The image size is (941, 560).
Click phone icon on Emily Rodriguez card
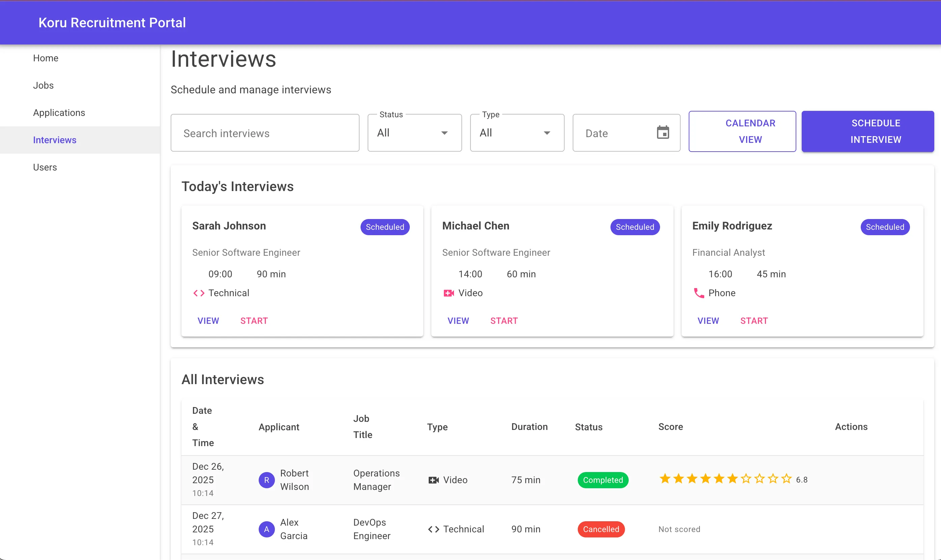tap(698, 293)
